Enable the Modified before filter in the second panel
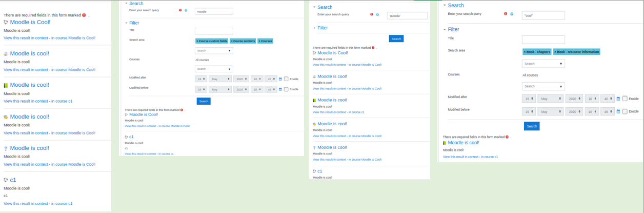 point(286,89)
